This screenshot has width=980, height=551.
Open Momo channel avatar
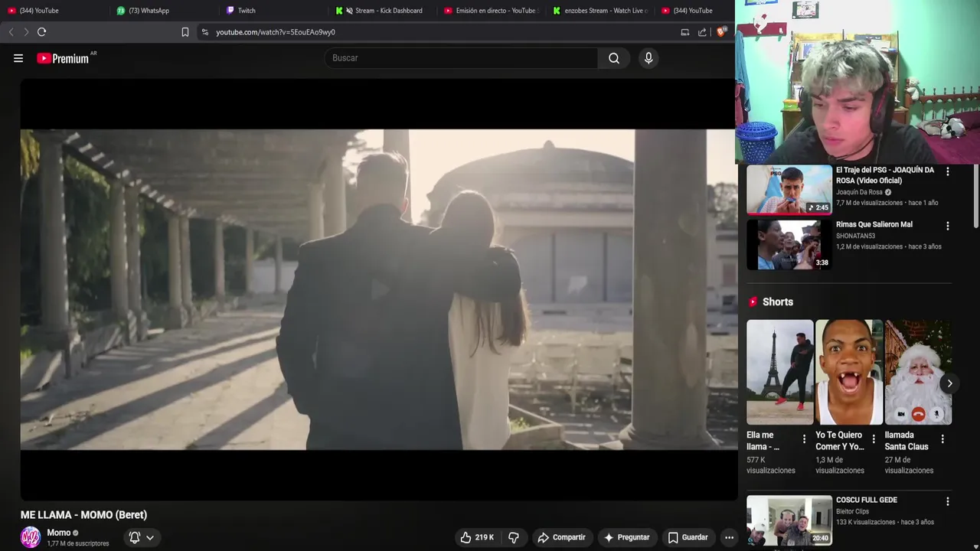31,537
